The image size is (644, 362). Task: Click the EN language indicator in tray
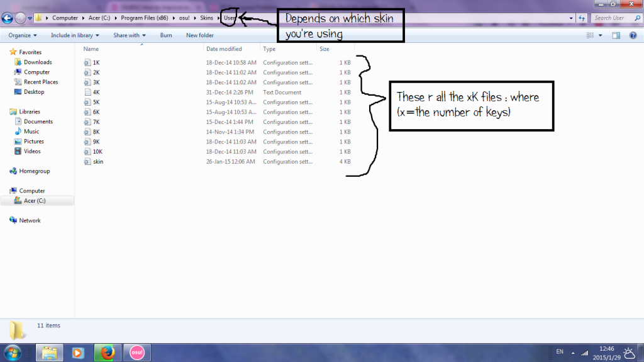560,352
